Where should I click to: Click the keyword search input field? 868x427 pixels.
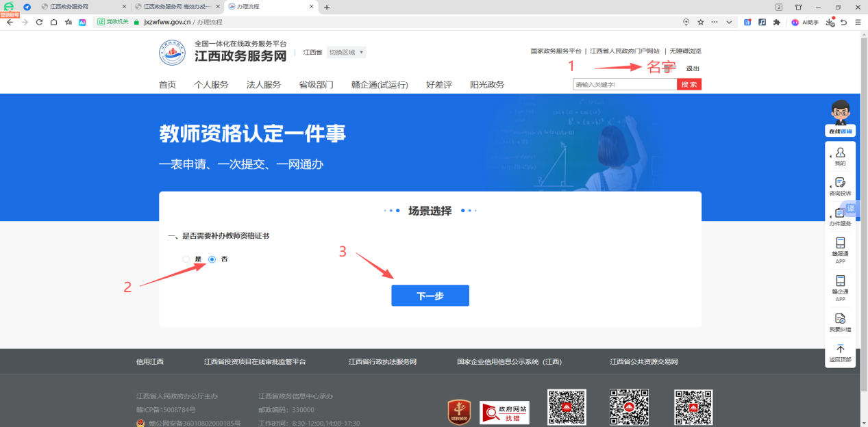625,85
